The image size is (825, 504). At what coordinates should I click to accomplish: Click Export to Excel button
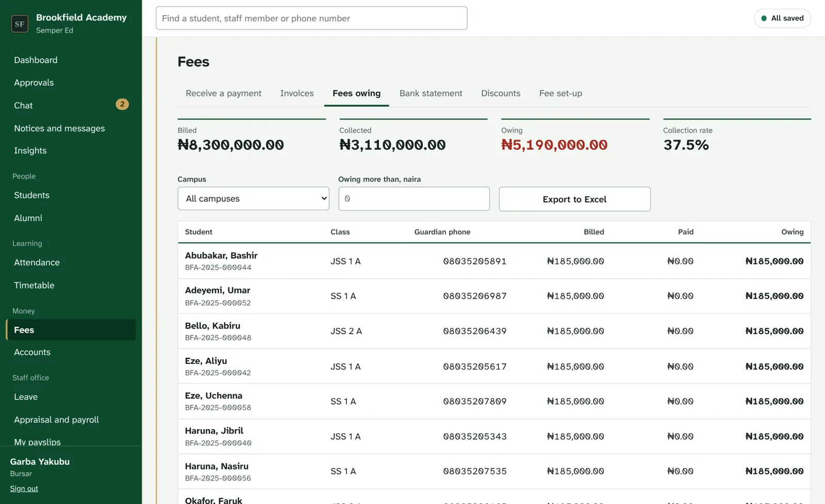pyautogui.click(x=574, y=199)
